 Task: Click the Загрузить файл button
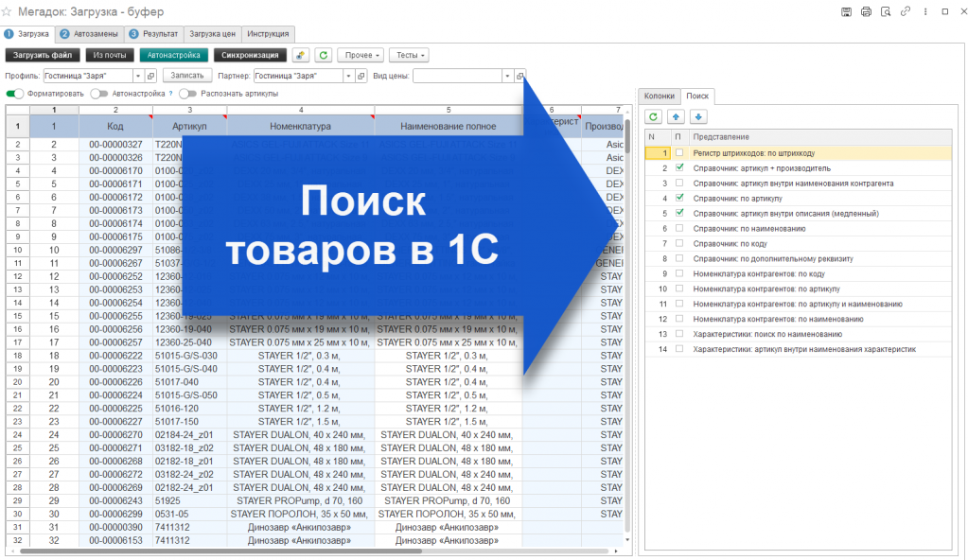pyautogui.click(x=43, y=55)
